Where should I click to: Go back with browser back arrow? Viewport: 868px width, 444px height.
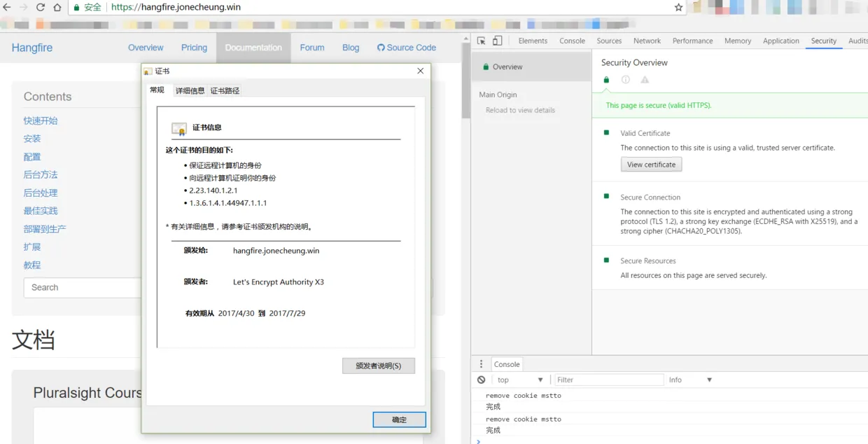[x=8, y=7]
